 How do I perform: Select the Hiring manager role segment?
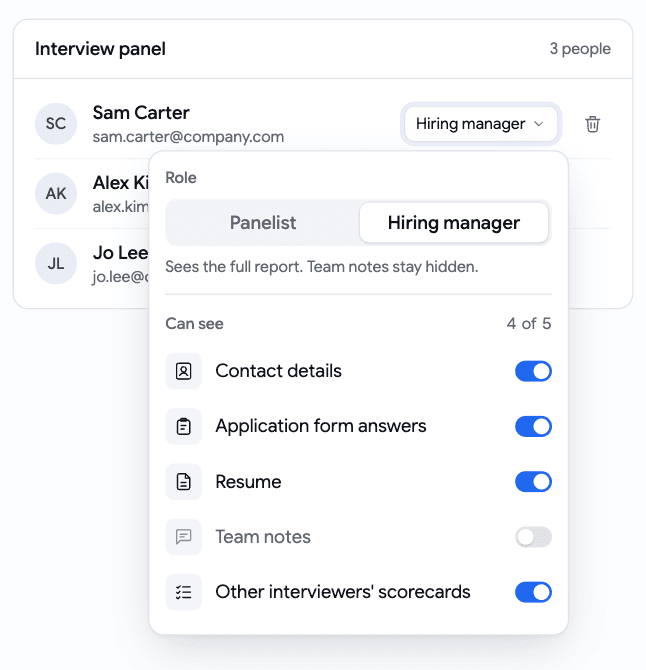tap(454, 223)
